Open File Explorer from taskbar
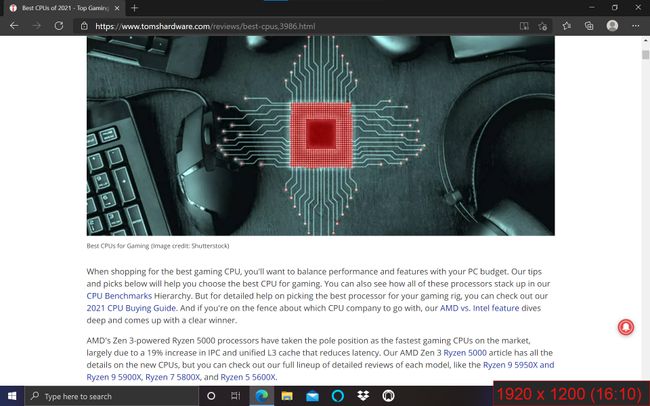Screen dimensions: 650x406 pos(287,396)
